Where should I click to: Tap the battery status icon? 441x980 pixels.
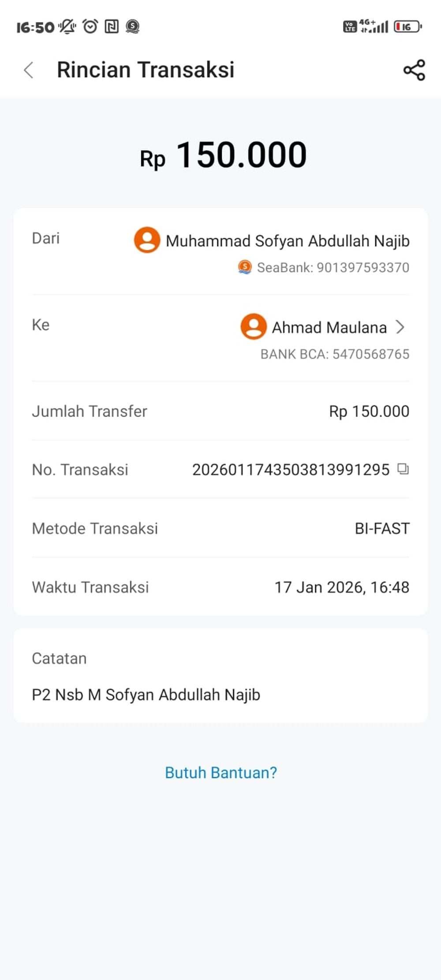point(407,27)
